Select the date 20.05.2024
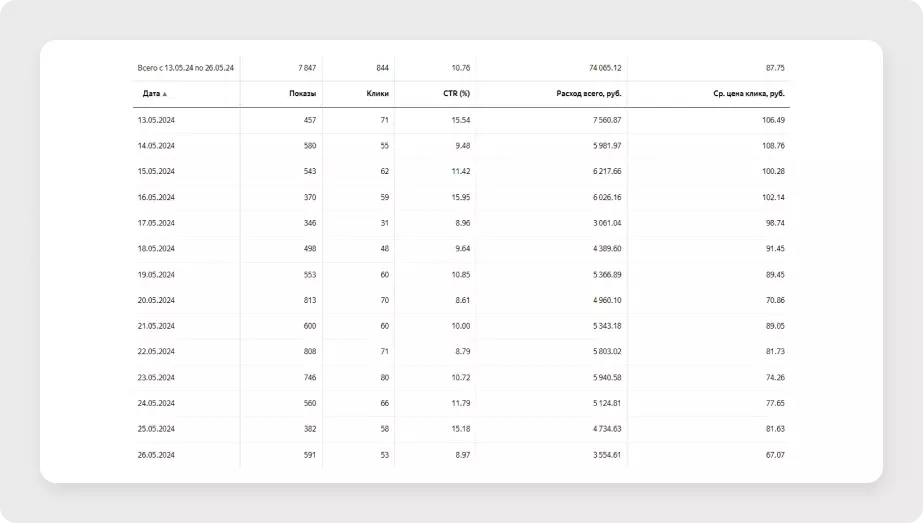The height and width of the screenshot is (523, 923). click(x=156, y=300)
